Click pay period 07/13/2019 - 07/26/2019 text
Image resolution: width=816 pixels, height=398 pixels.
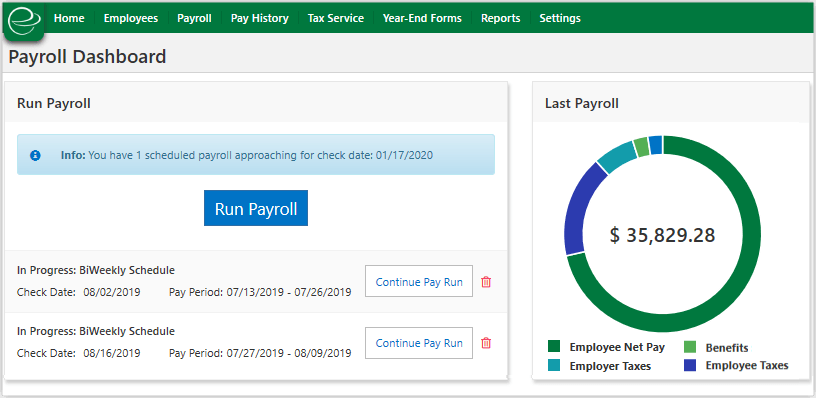(x=260, y=292)
